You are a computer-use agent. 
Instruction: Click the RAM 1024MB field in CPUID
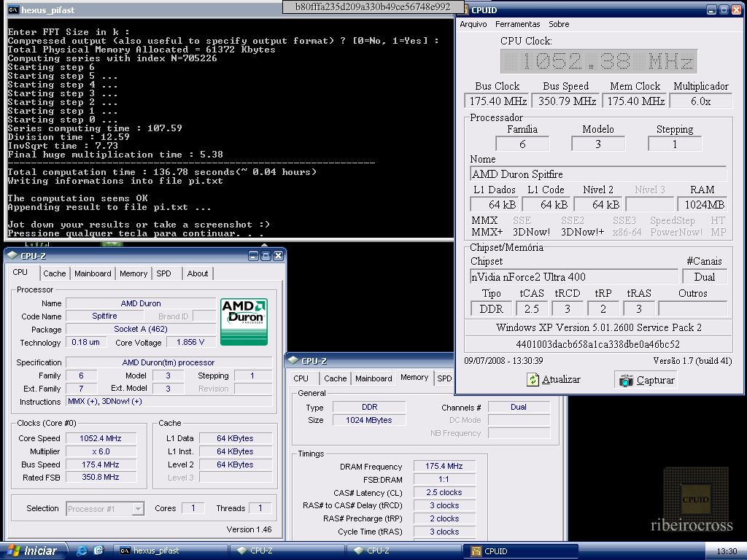click(703, 205)
